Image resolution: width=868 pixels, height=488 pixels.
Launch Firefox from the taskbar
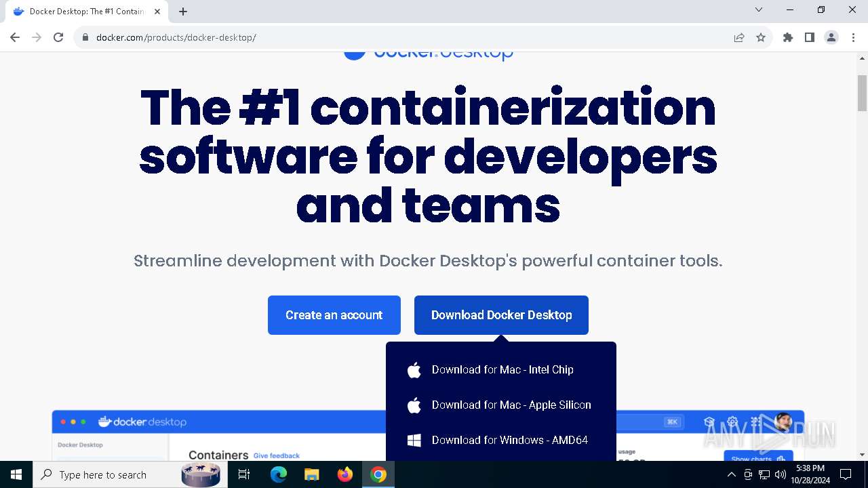point(345,474)
